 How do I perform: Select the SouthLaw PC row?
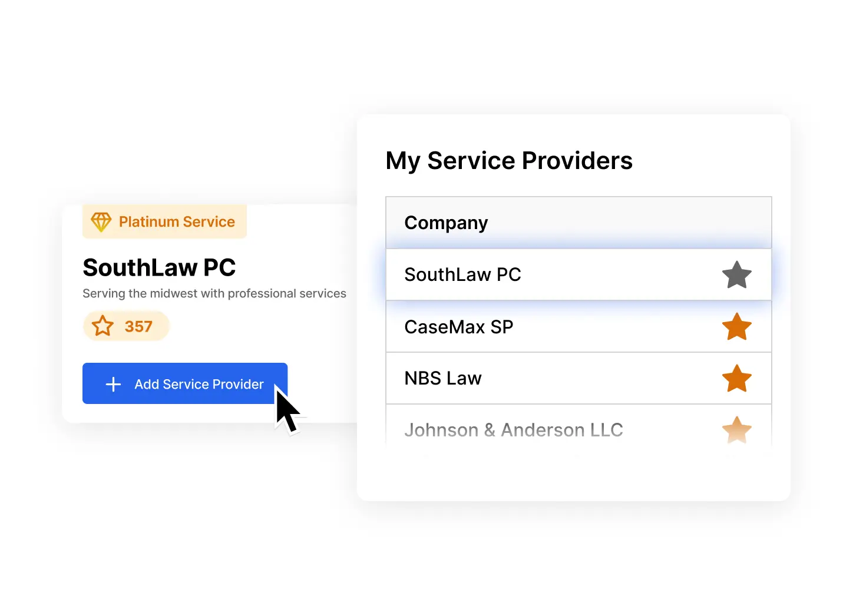point(578,274)
